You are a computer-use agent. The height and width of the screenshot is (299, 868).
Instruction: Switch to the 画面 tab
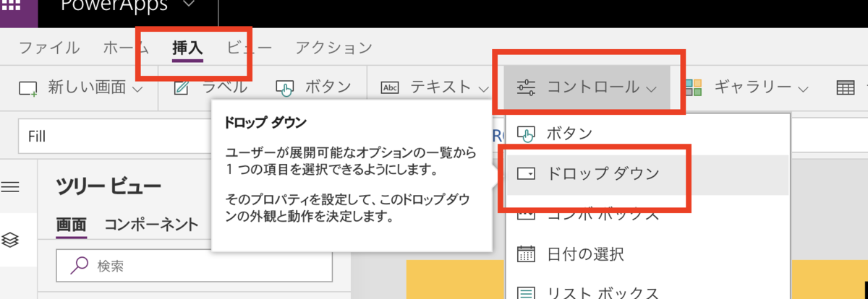72,225
